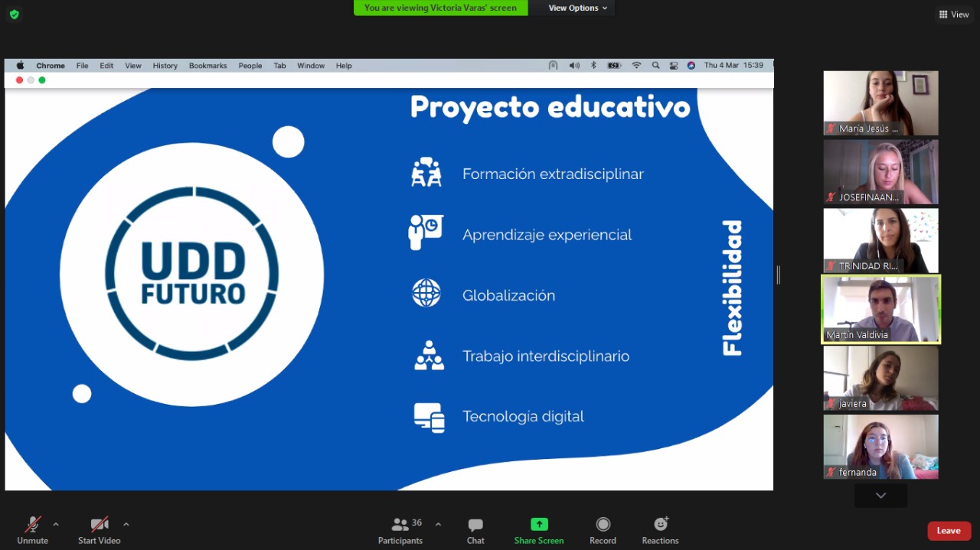Screen dimensions: 980x550
Task: Open the People menu
Action: click(x=250, y=66)
